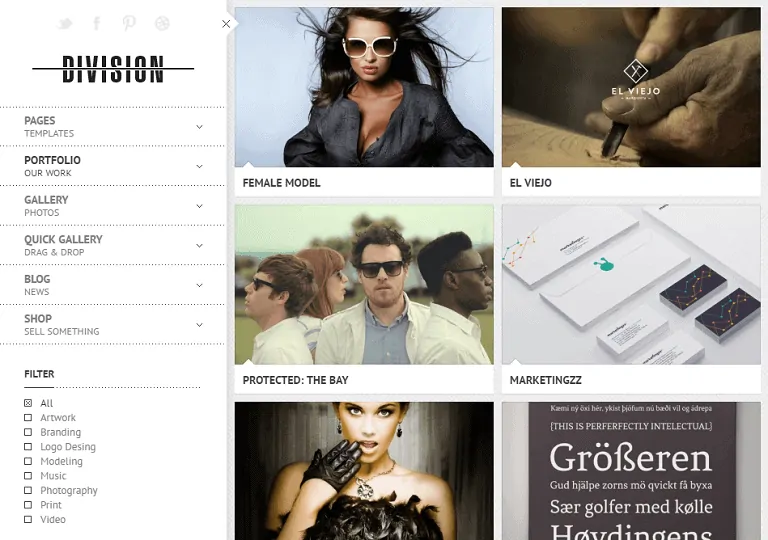Open the Pinterest social icon
Image resolution: width=768 pixels, height=540 pixels.
pyautogui.click(x=129, y=23)
